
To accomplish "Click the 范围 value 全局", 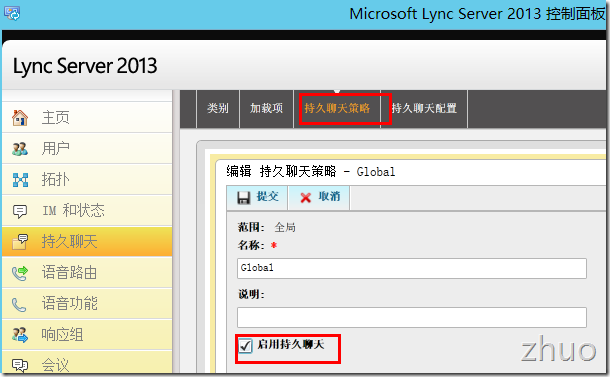I will (285, 227).
